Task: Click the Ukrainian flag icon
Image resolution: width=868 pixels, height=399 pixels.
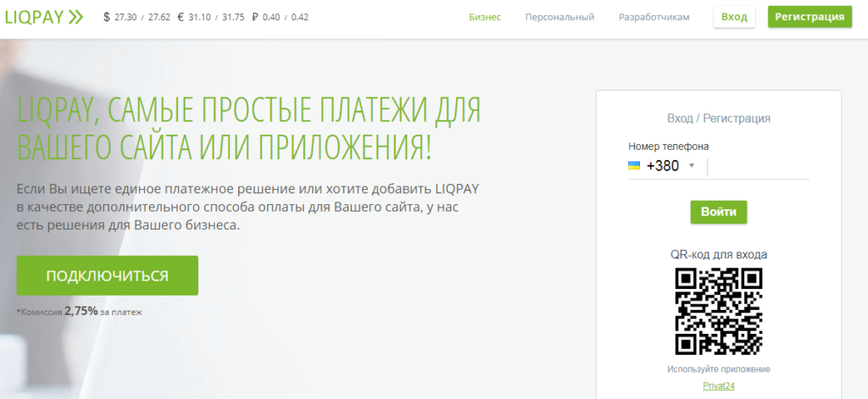Action: [x=634, y=165]
